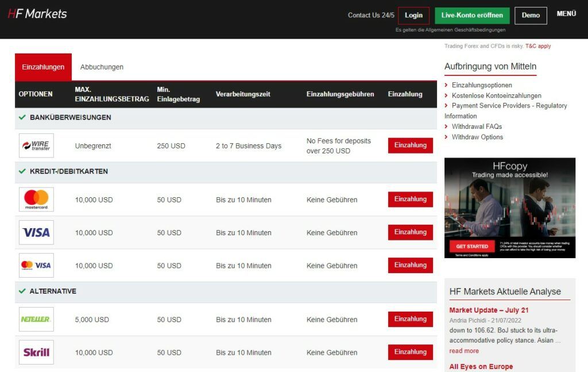Open All Eyes on Europe article
The height and width of the screenshot is (372, 588).
click(x=481, y=367)
